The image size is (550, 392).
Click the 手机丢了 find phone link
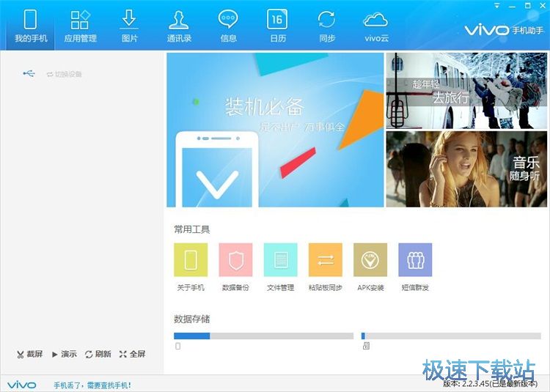pos(92,385)
